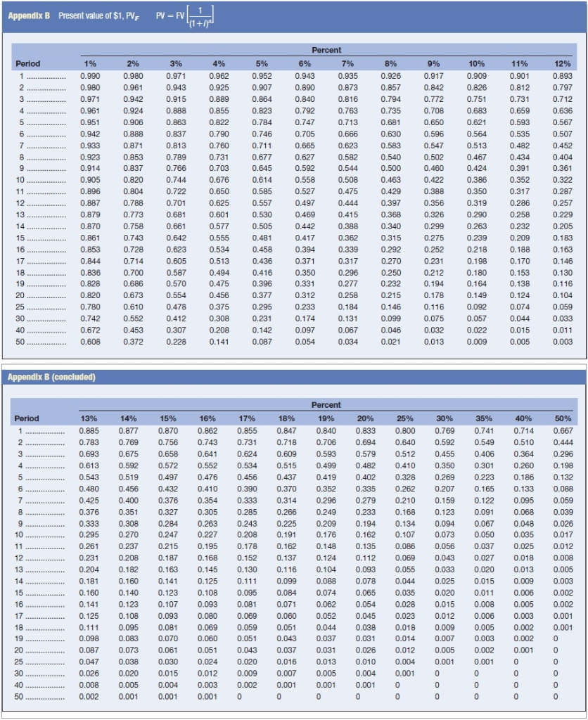This screenshot has width=588, height=720.
Task: Click 0.943 at period 2, 3%
Action: 176,88
